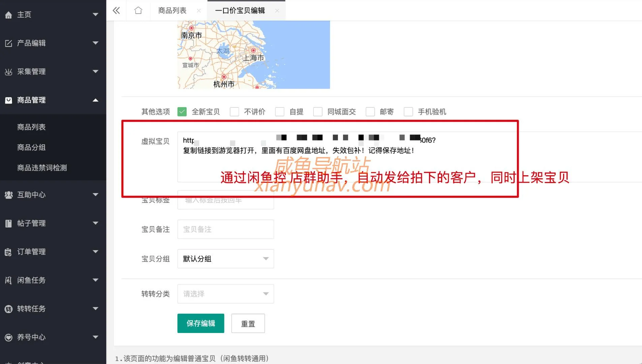
Task: Open the 主页 home icon in sidebar
Action: coord(9,14)
